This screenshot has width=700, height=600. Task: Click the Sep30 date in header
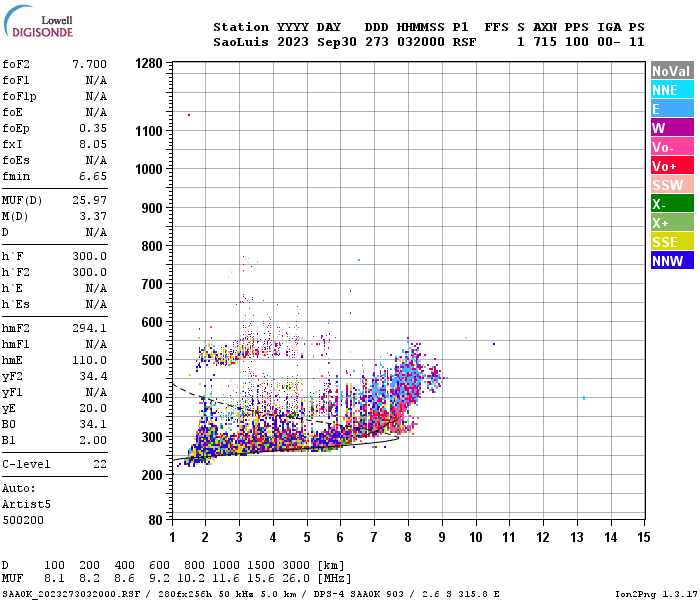pos(337,42)
